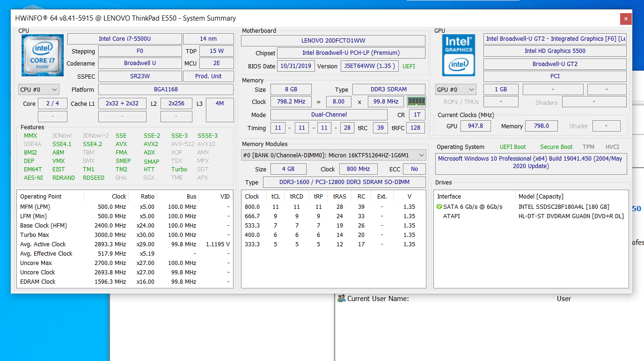This screenshot has height=361, width=644.
Task: Click the Broadwell U codename value
Action: tap(140, 63)
